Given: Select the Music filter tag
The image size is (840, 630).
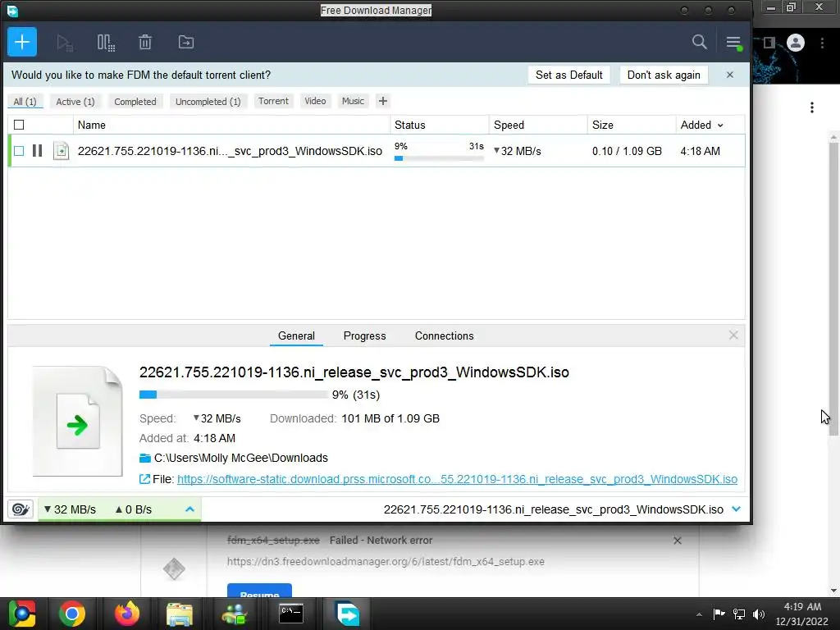Looking at the screenshot, I should click(353, 101).
